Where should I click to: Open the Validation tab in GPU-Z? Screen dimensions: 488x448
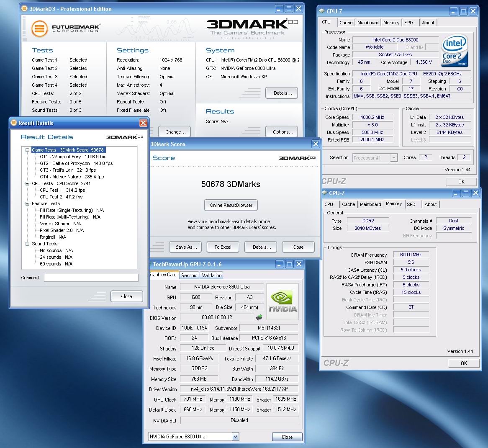212,275
